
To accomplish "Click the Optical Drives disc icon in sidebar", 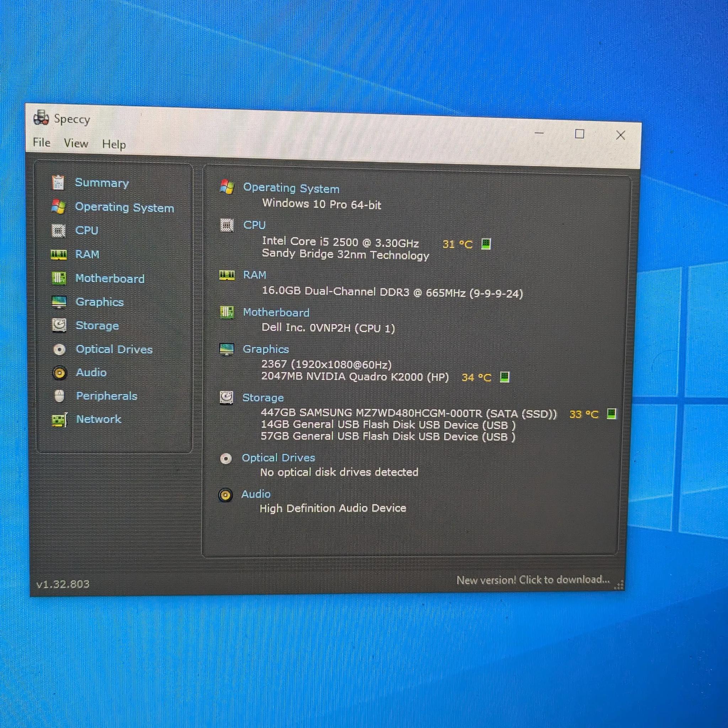I will point(59,349).
